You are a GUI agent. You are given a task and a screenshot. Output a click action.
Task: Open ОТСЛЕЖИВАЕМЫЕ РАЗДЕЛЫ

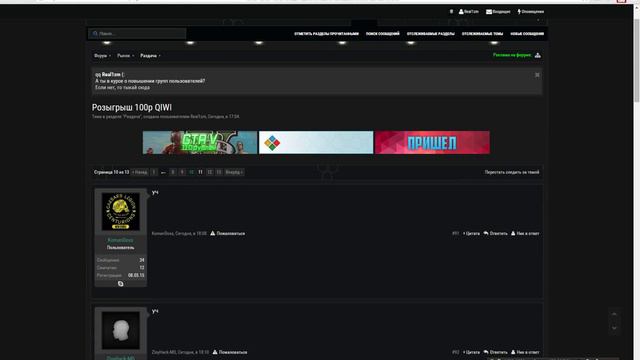431,34
